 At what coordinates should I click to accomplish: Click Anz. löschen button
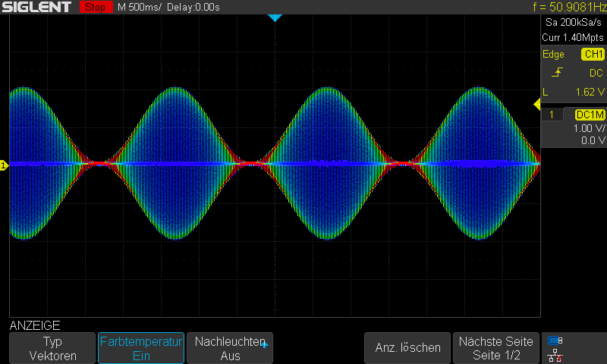[x=407, y=348]
